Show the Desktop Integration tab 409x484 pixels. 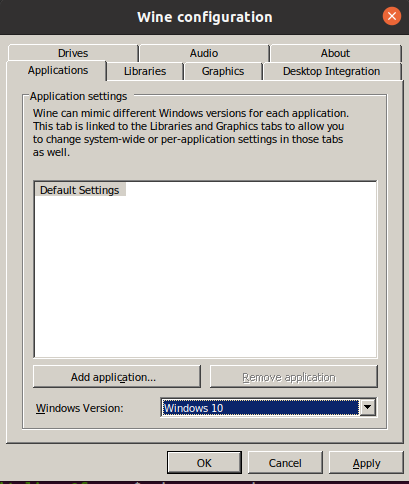pyautogui.click(x=332, y=71)
